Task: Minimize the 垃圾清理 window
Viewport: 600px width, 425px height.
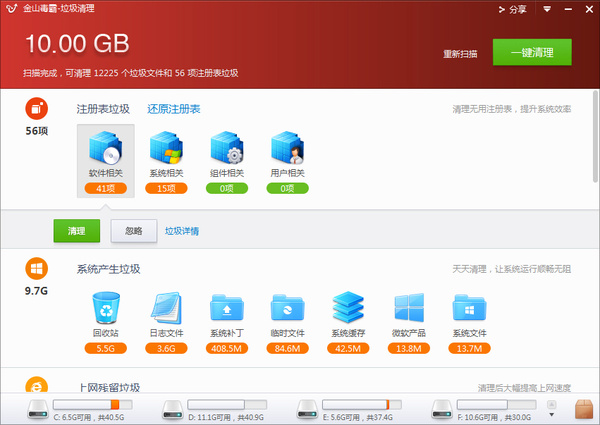Action: (x=568, y=9)
